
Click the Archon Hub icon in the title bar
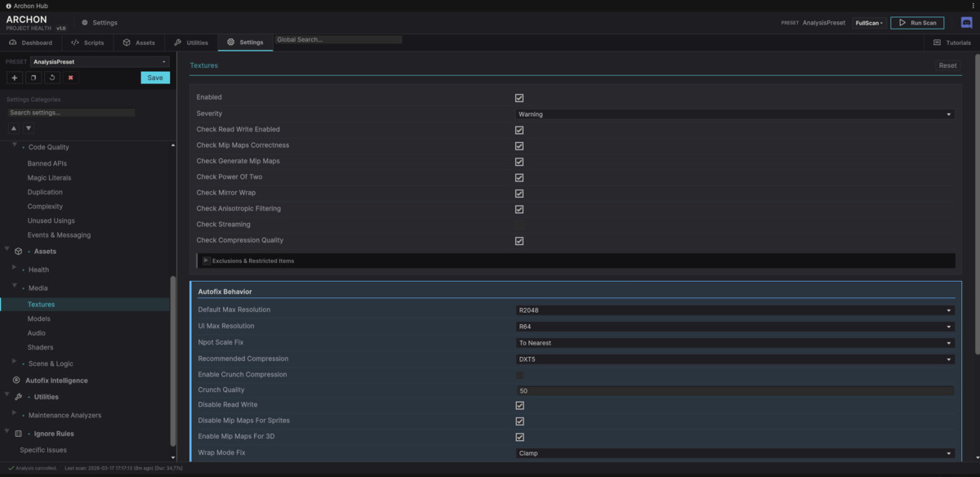pos(7,6)
